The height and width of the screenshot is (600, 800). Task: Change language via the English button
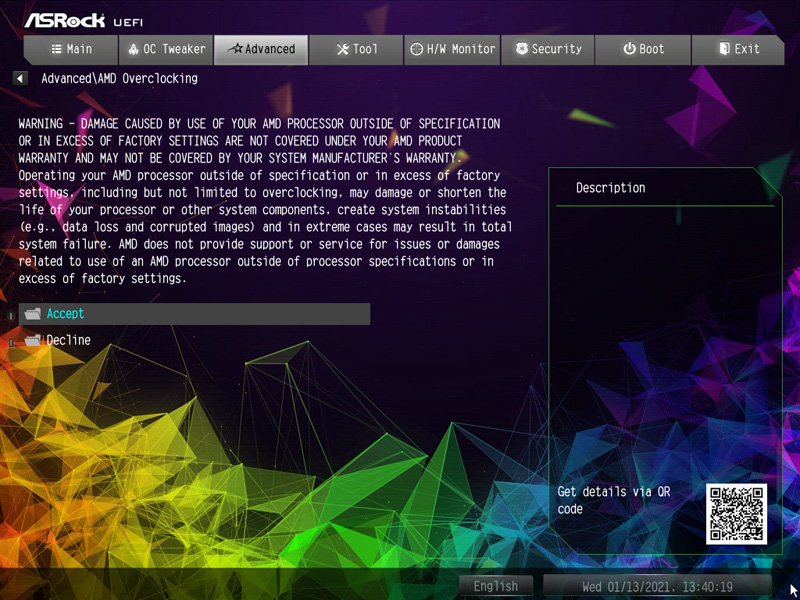[496, 586]
